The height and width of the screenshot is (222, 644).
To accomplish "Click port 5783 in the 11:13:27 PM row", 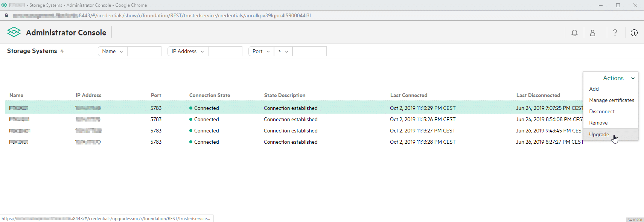I will pyautogui.click(x=156, y=131).
